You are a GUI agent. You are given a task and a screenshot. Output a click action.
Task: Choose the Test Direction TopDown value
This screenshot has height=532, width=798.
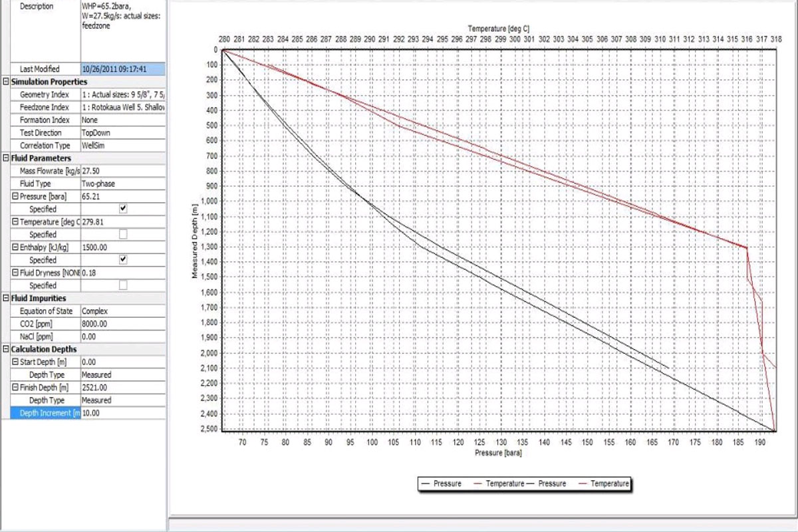tap(122, 133)
